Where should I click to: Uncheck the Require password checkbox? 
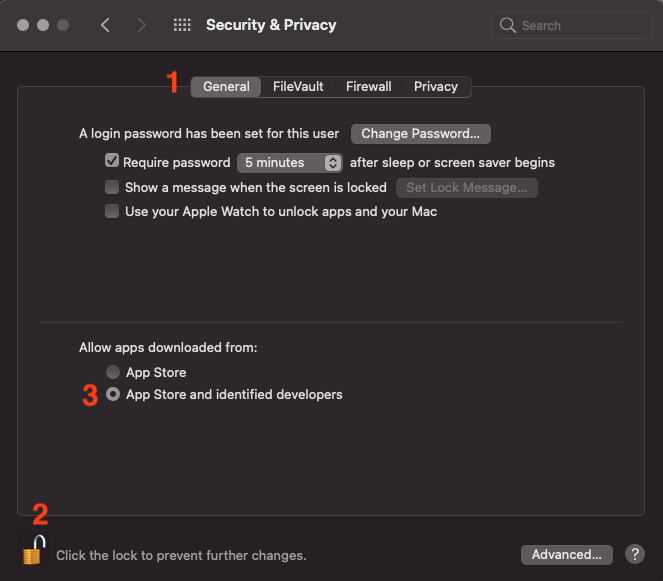[112, 162]
